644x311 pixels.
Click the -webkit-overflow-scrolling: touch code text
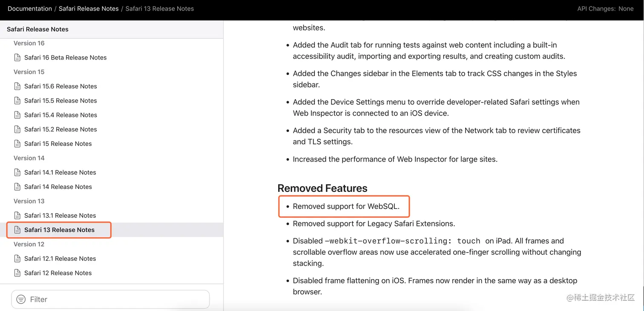click(x=402, y=241)
